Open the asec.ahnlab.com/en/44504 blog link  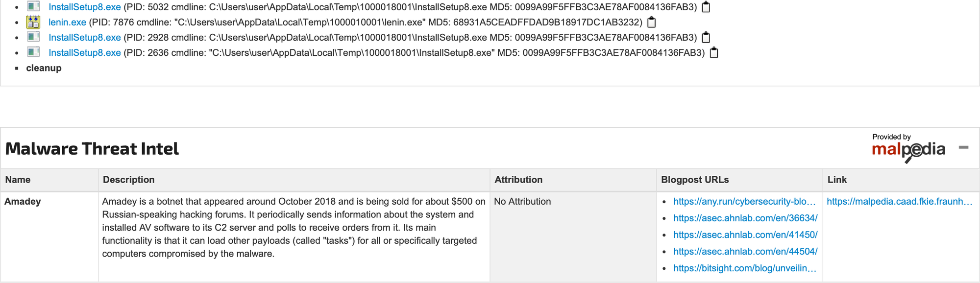click(745, 251)
